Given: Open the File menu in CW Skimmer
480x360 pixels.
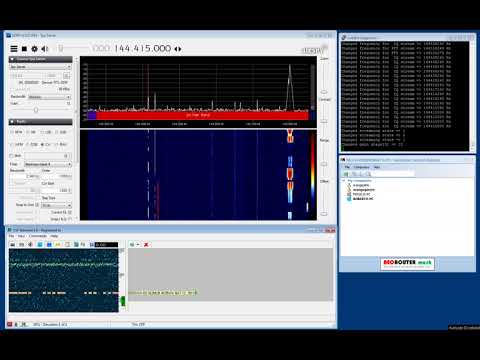Looking at the screenshot, I should [x=12, y=236].
